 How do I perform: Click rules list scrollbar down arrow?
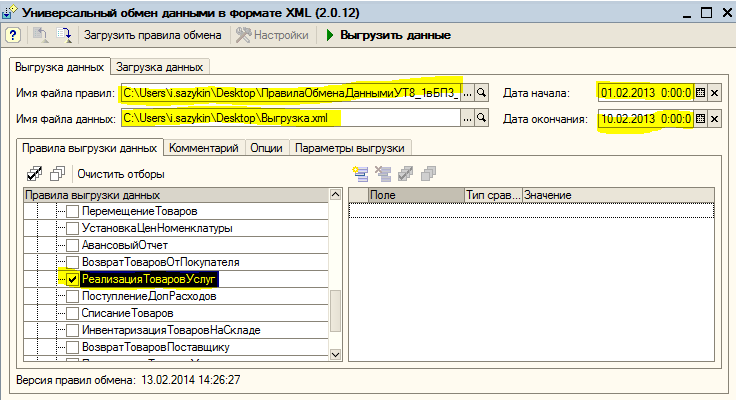click(x=335, y=354)
